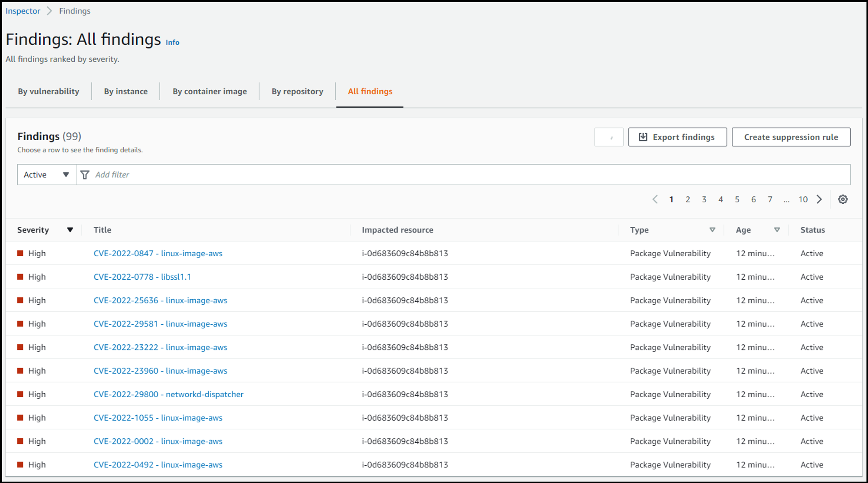Screen dimensions: 868x483
Task: Click the Info link beside heading
Action: [x=172, y=42]
